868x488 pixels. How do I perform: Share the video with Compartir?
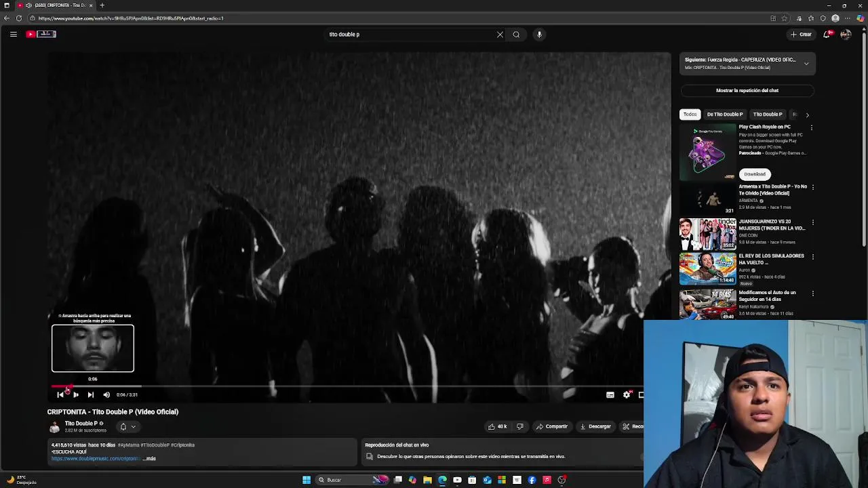point(552,426)
